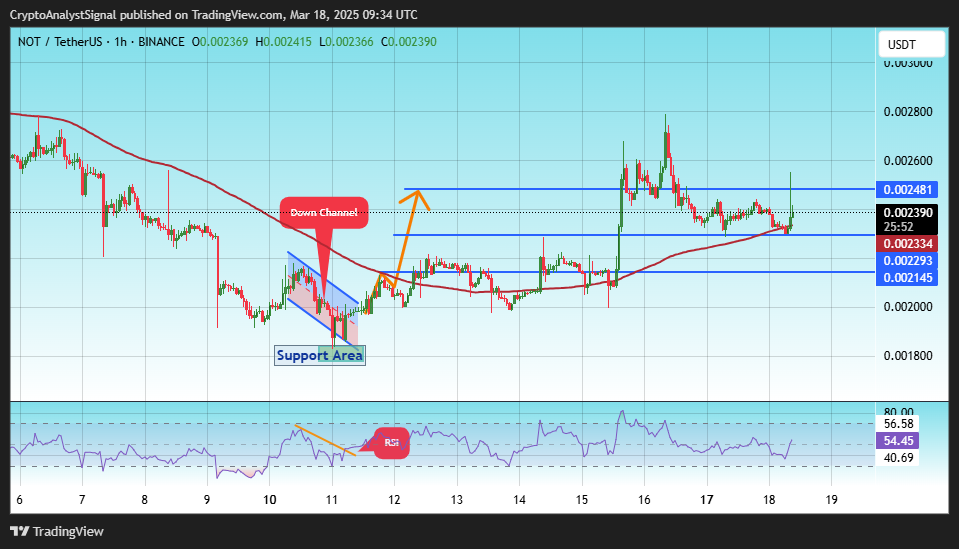The width and height of the screenshot is (959, 549).
Task: Click the purple RSI value 54.45
Action: pyautogui.click(x=898, y=441)
